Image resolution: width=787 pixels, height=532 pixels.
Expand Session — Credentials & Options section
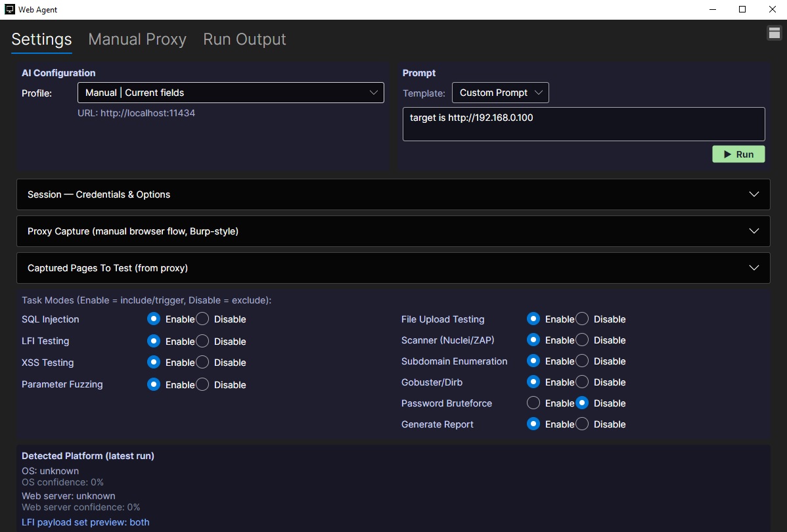(x=393, y=194)
